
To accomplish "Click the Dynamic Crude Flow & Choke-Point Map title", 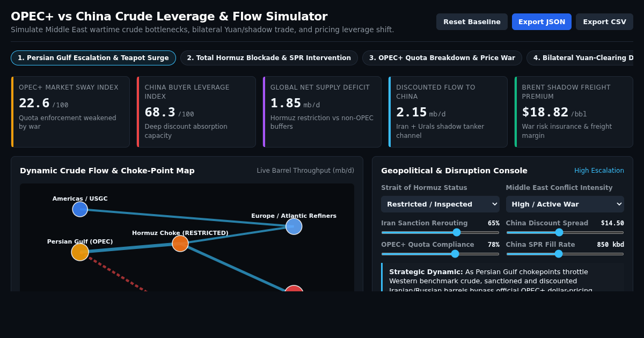I will 107,171.
